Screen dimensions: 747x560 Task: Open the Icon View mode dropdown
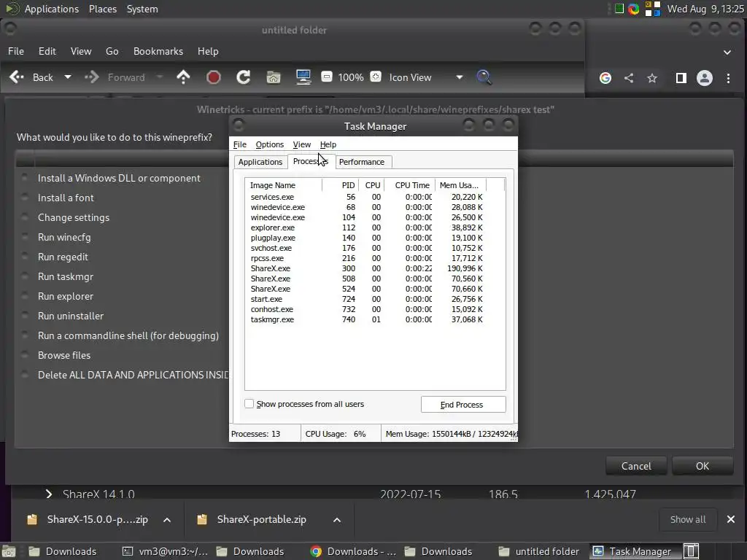(x=460, y=77)
